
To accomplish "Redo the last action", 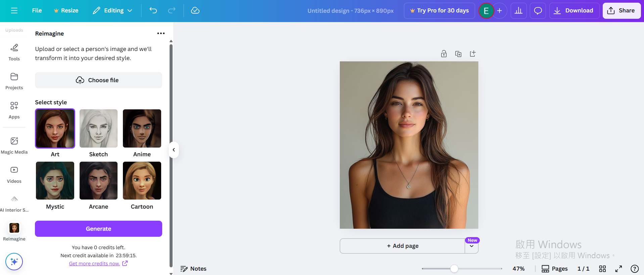I will pyautogui.click(x=172, y=11).
